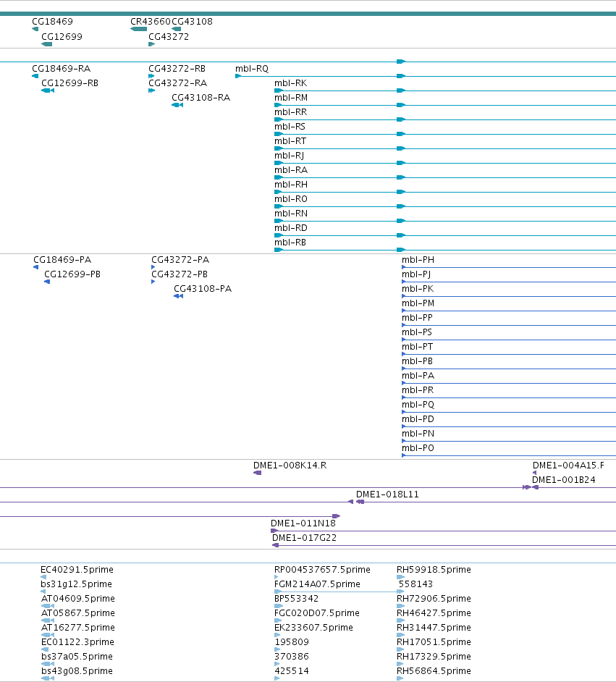Open the CG18469-RA transcript
Screen dimensions: 616x682
(62, 68)
